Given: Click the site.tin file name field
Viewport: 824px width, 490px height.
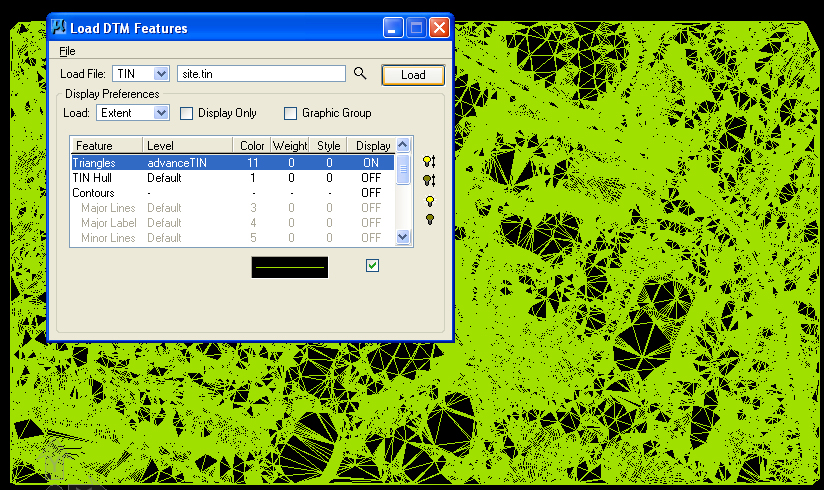Looking at the screenshot, I should [x=261, y=74].
